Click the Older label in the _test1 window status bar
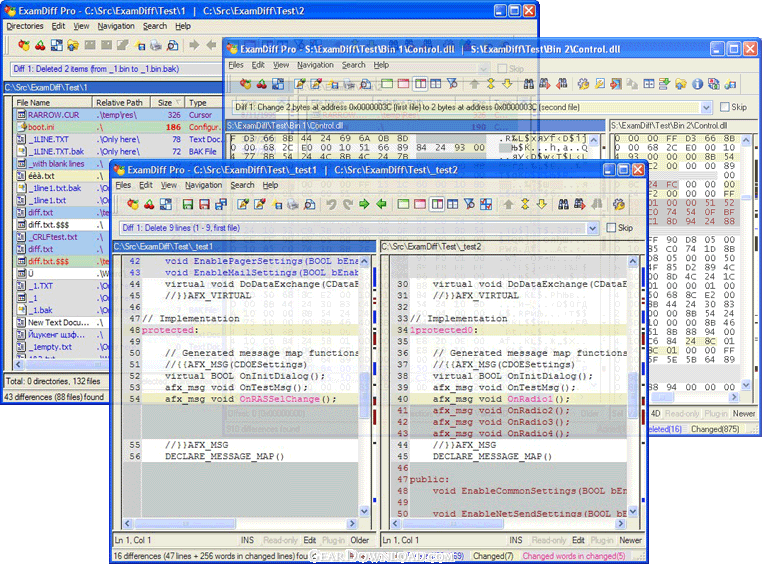Screen dimensions: 762x564 click(x=360, y=540)
